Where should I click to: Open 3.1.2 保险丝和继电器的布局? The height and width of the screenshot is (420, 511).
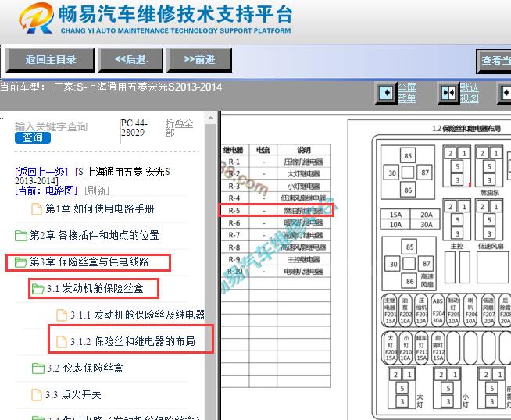[133, 341]
